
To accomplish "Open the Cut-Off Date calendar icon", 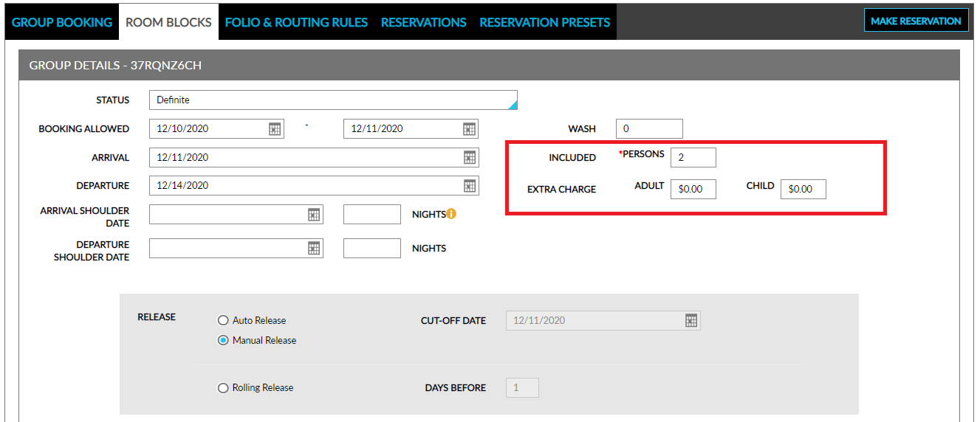I will point(691,320).
